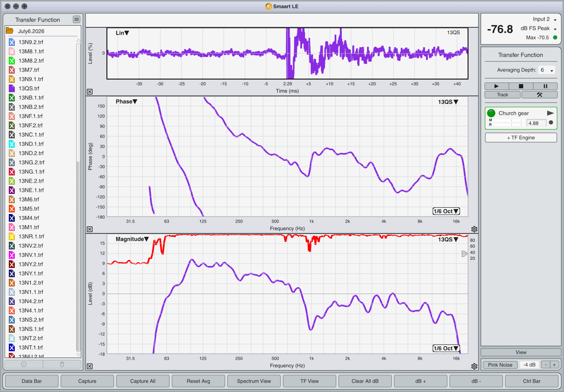The image size is (564, 392).
Task: Click the trash icon below the trace list
Action: point(62,364)
